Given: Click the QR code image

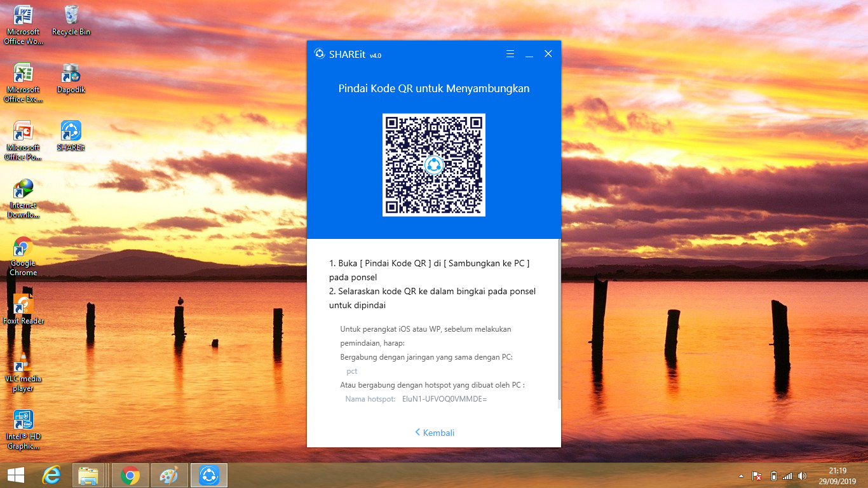Looking at the screenshot, I should [x=434, y=165].
